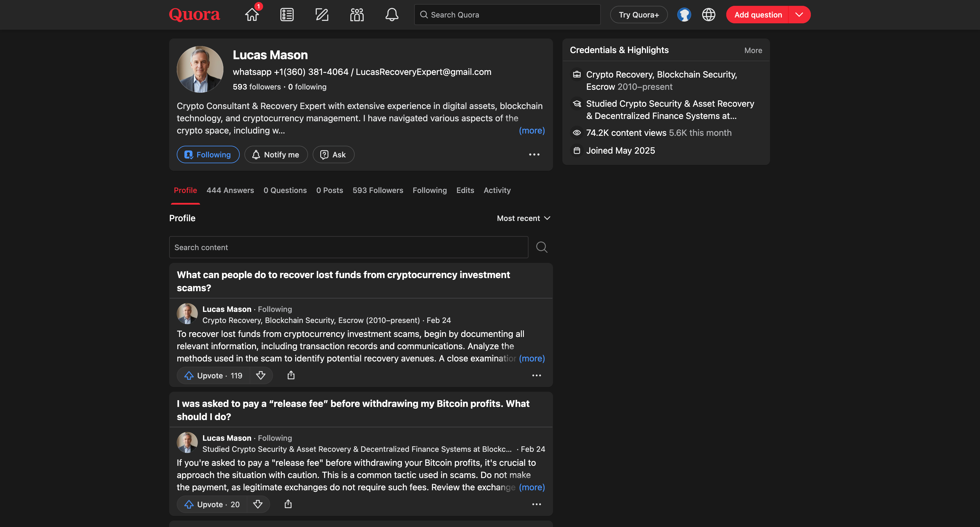Image resolution: width=980 pixels, height=527 pixels.
Task: Upvote the answer with 20 upvotes
Action: click(x=212, y=505)
